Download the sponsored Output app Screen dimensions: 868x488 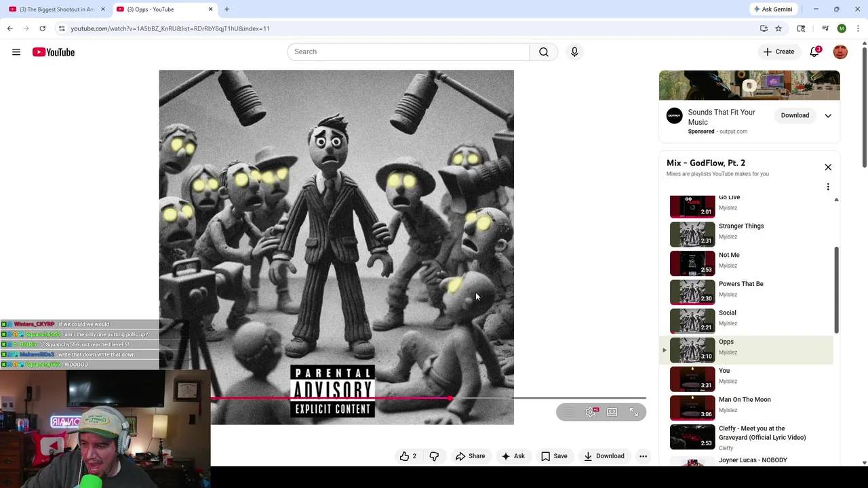click(x=795, y=116)
